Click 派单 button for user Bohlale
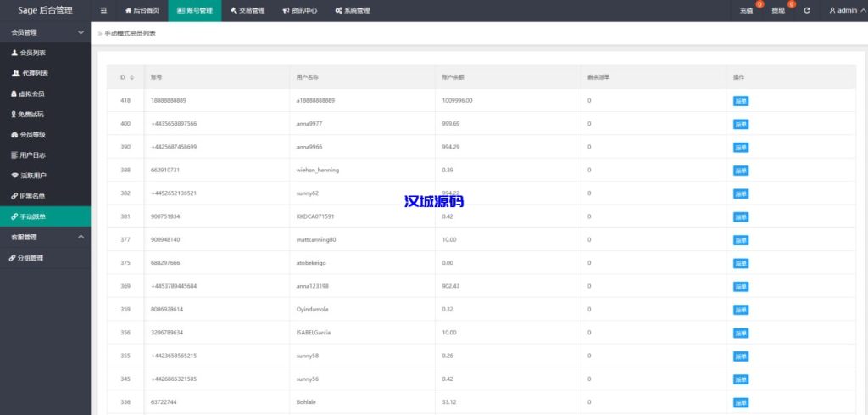The height and width of the screenshot is (415, 868). click(741, 402)
